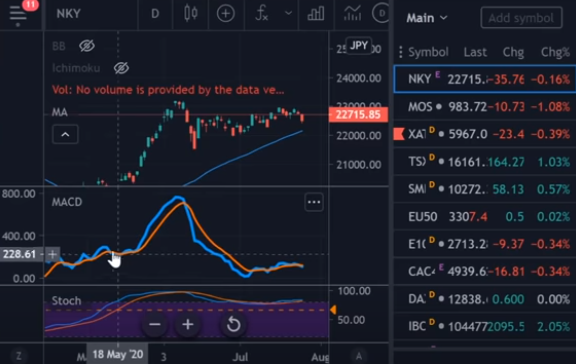Open the candlestick chart style selector

pos(191,14)
